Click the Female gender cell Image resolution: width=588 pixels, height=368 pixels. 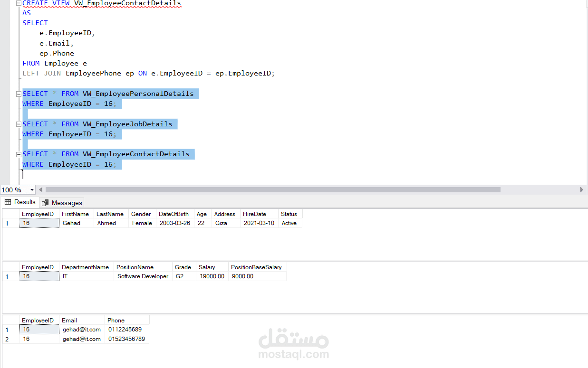coord(143,223)
